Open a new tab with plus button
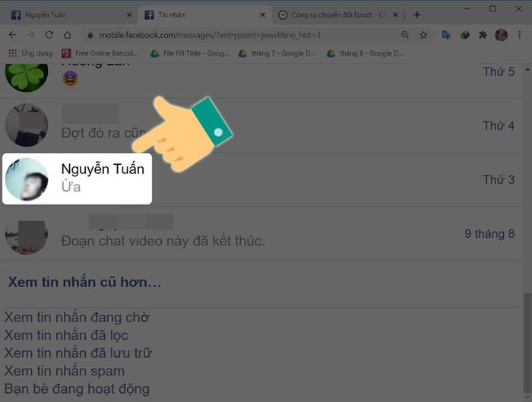The image size is (532, 402). (417, 15)
